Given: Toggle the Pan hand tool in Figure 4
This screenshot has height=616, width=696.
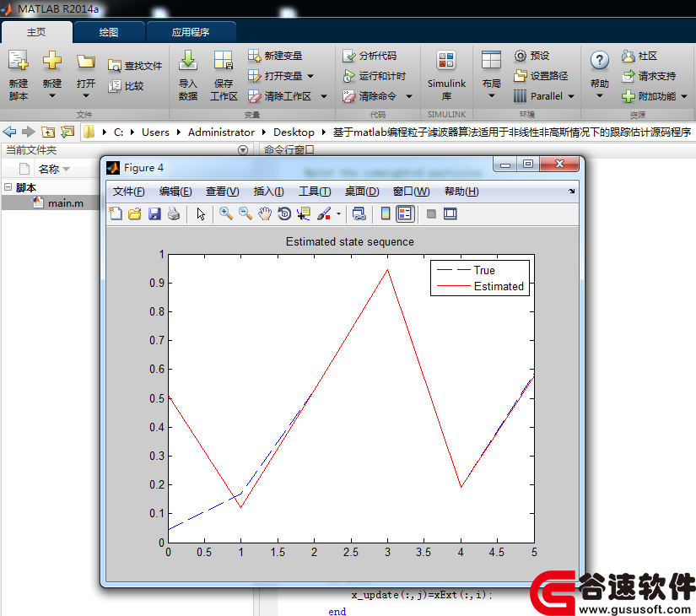Looking at the screenshot, I should coord(265,213).
